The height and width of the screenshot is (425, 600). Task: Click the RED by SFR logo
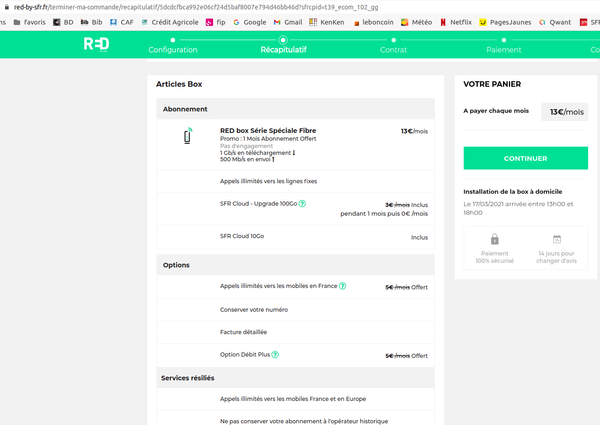(x=96, y=44)
